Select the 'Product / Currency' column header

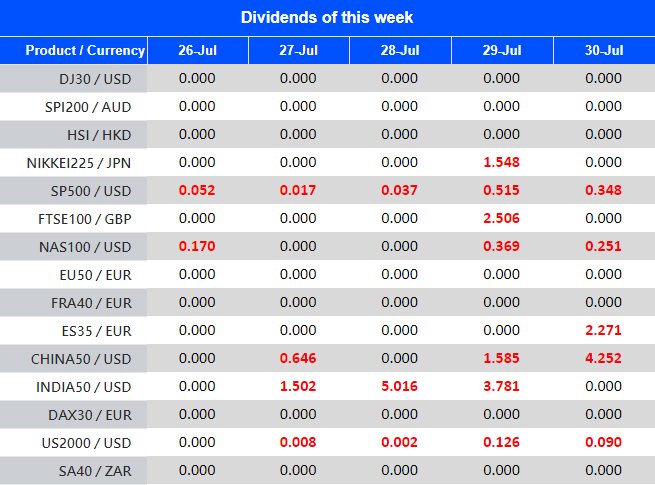pyautogui.click(x=85, y=50)
